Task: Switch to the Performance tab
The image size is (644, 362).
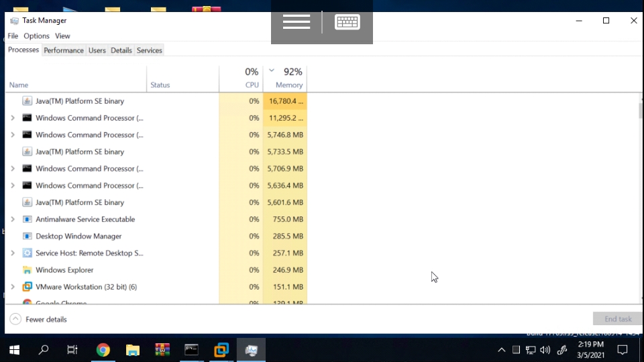Action: (x=64, y=50)
